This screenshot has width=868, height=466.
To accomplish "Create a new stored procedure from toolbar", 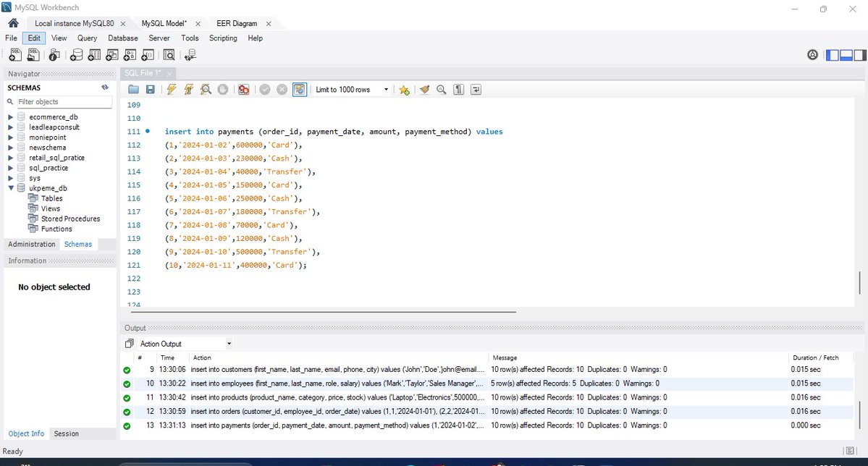I will point(130,54).
